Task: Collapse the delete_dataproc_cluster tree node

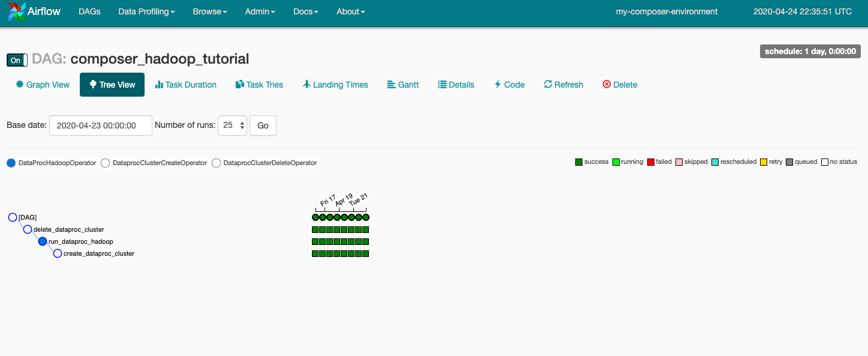Action: [28, 229]
